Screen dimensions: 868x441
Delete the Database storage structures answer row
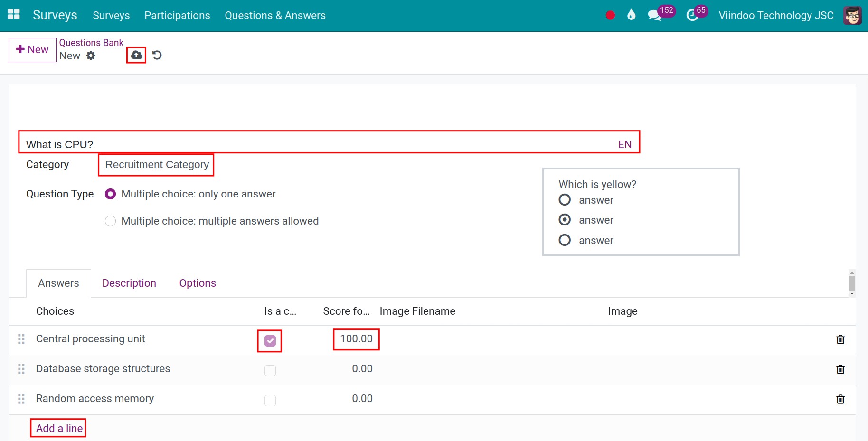(x=840, y=369)
